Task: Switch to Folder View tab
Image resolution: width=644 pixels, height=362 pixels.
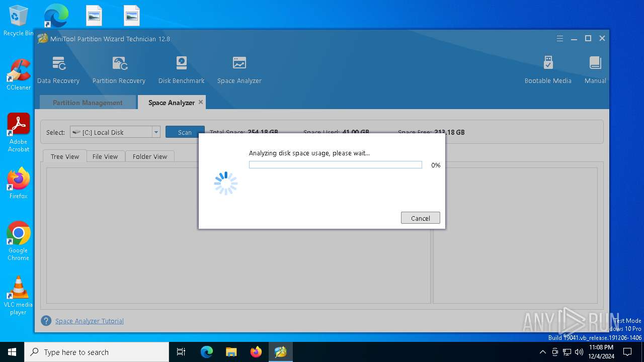Action: tap(150, 156)
